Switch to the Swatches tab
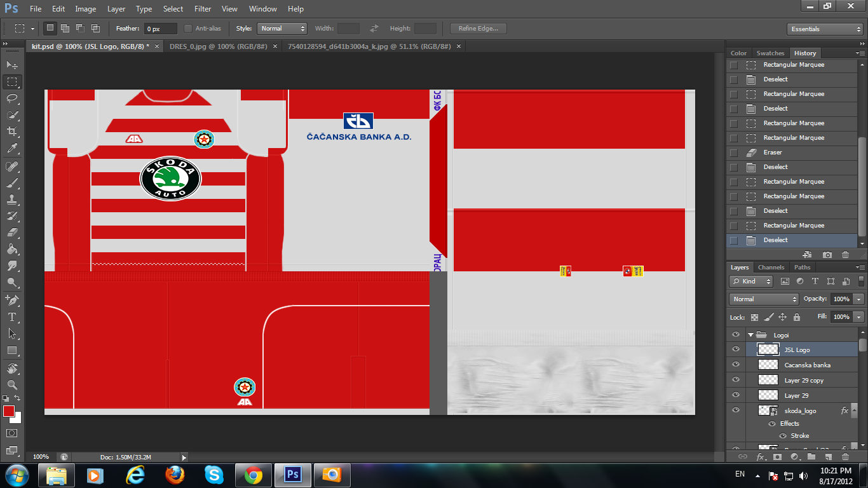The height and width of the screenshot is (488, 868). click(770, 53)
